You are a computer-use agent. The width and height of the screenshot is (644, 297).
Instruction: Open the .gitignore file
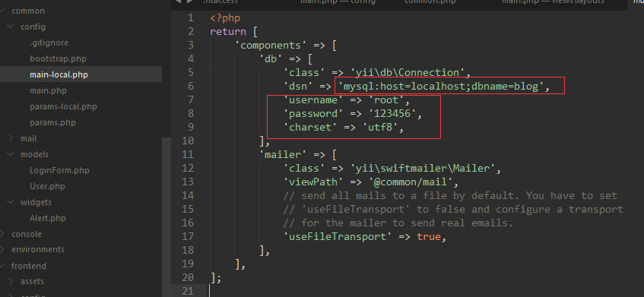click(x=49, y=43)
